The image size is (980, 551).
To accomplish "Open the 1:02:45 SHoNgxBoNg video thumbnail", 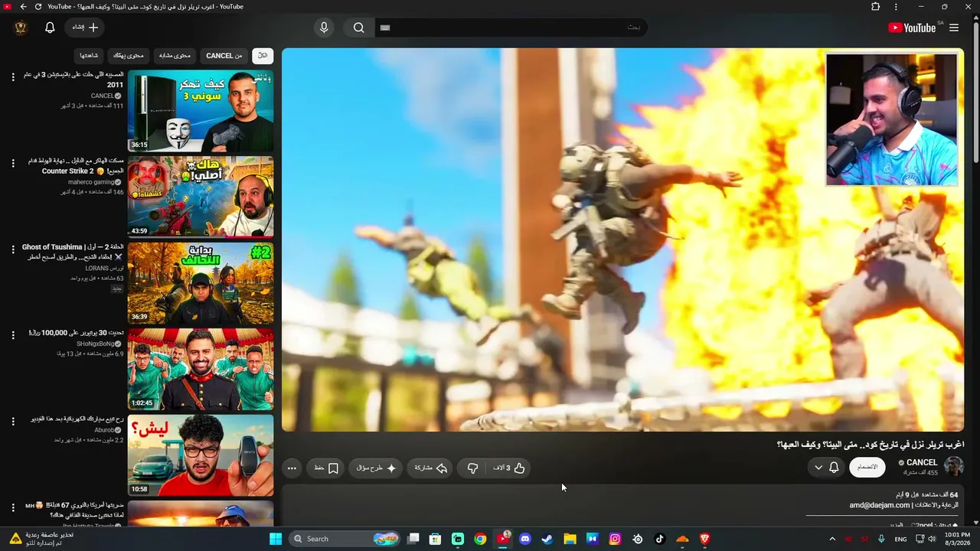I will [x=201, y=369].
